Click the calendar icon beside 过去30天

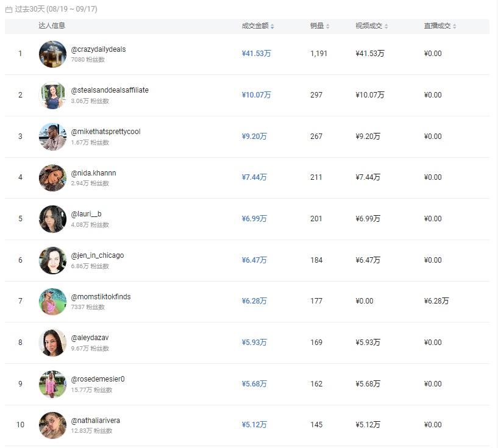(9, 10)
